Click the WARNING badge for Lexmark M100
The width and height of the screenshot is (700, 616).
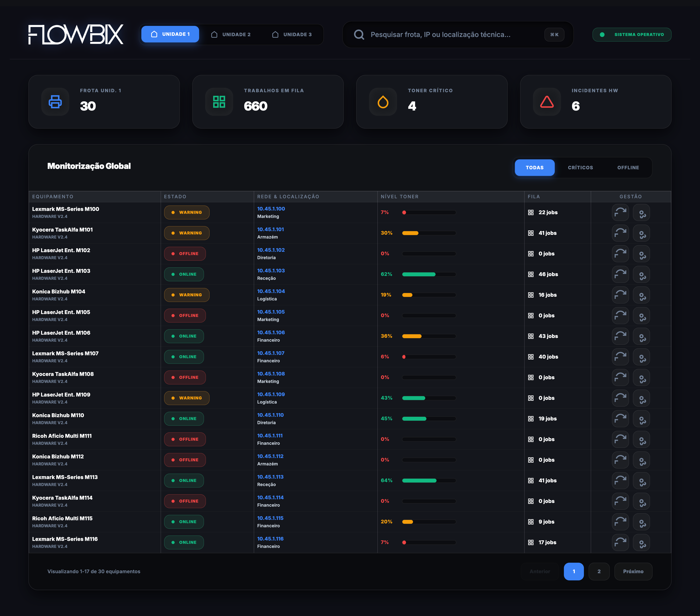click(187, 212)
